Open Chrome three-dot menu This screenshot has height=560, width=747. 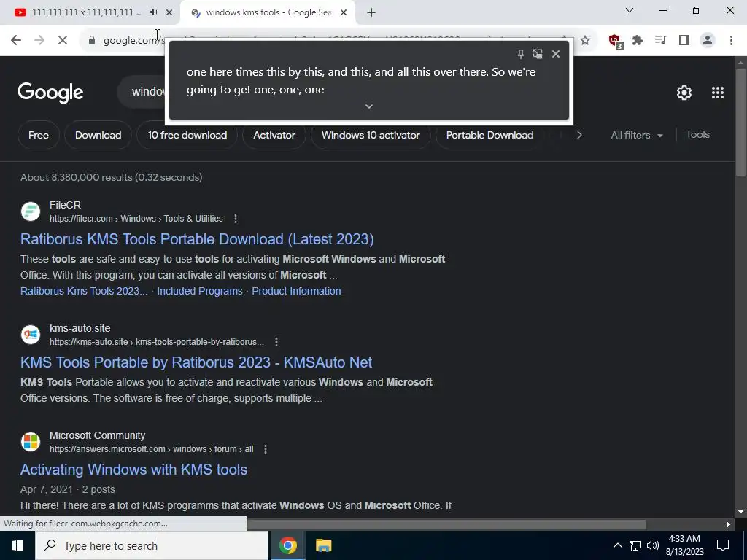(731, 41)
